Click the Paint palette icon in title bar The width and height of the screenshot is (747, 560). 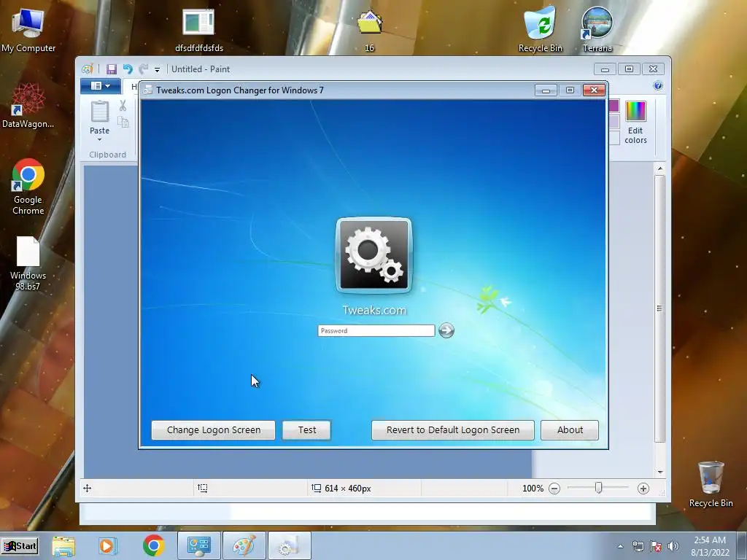point(88,69)
